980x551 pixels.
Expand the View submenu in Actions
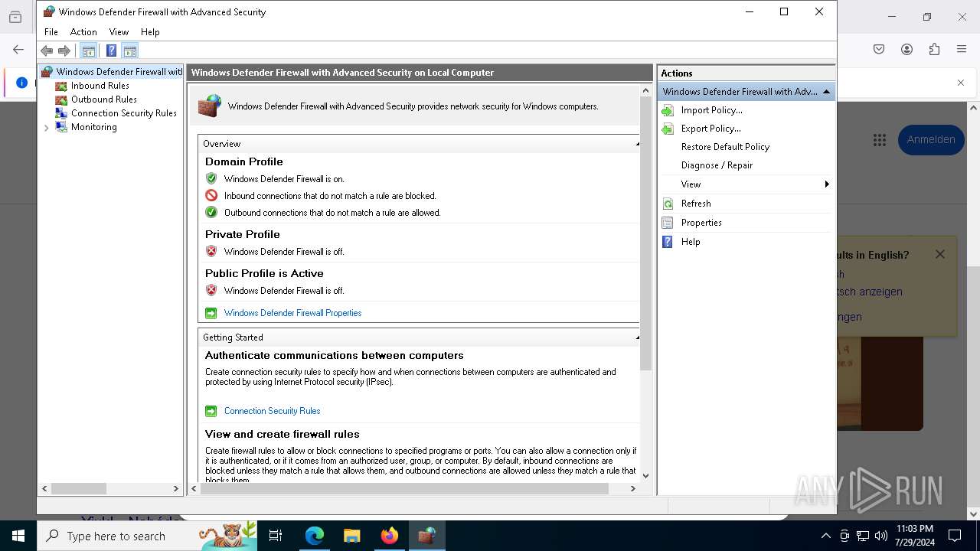(746, 184)
